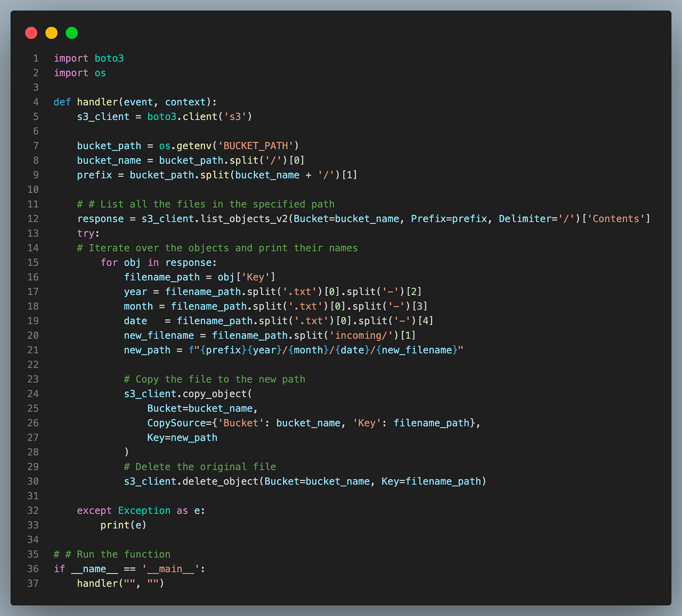Select the 'def handler(event, context):' definition line
The height and width of the screenshot is (616, 682).
(x=136, y=102)
